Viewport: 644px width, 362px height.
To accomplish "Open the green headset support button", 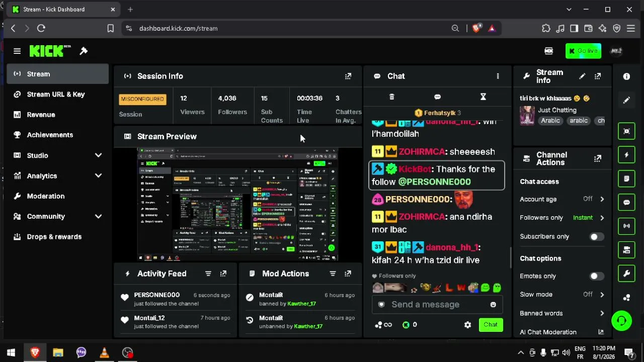I will (622, 321).
